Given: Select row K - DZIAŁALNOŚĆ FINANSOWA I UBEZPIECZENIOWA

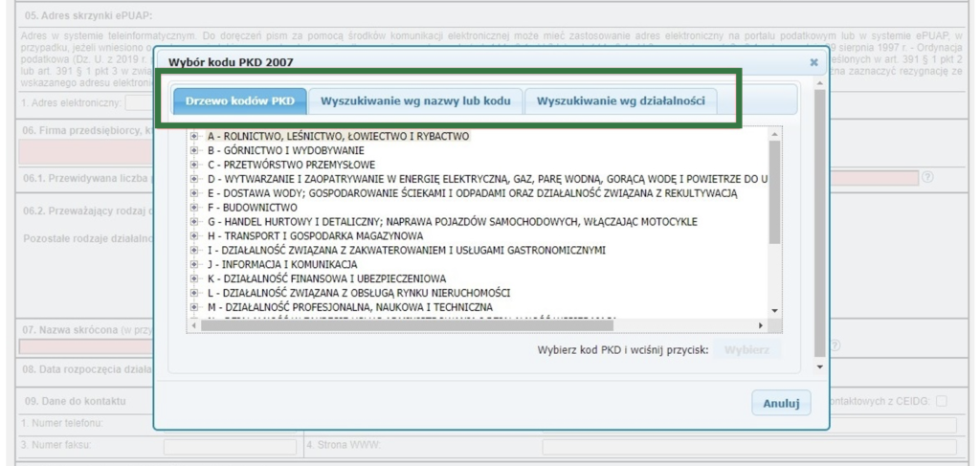Looking at the screenshot, I should point(326,278).
